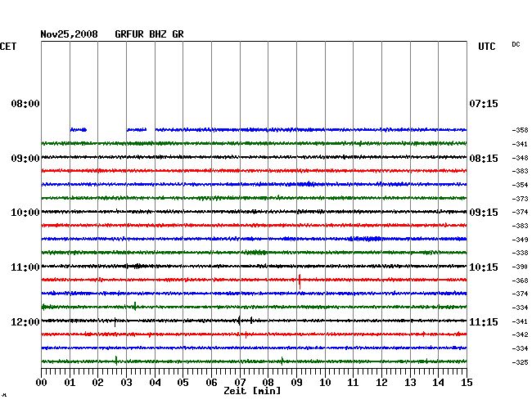Select the DC value -348
The width and height of the screenshot is (532, 404).
(520, 158)
